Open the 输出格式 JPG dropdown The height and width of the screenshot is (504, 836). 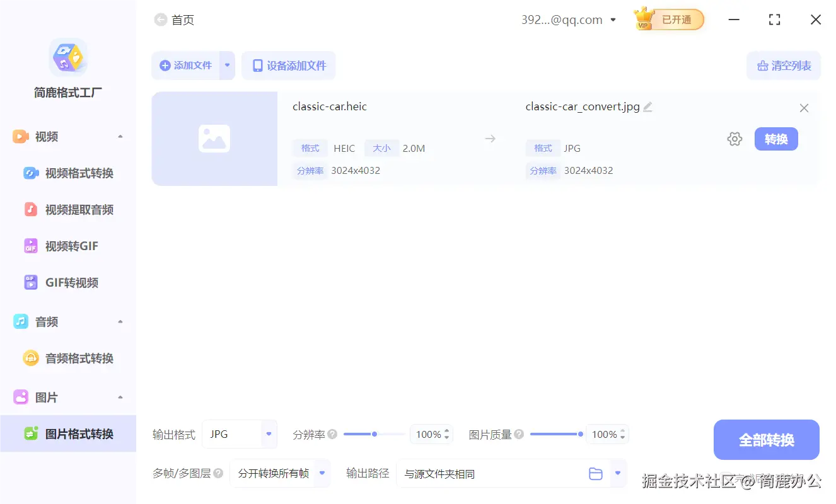point(240,434)
